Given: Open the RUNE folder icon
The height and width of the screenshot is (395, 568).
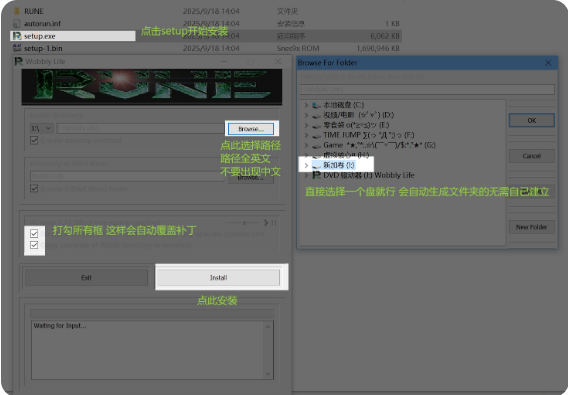Looking at the screenshot, I should (x=17, y=11).
